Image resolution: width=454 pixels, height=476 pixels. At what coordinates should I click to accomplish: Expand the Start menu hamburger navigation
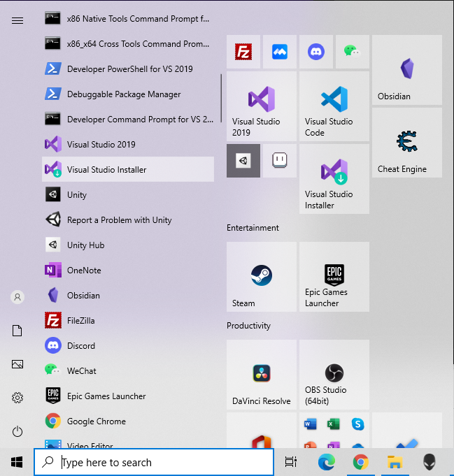tap(17, 20)
